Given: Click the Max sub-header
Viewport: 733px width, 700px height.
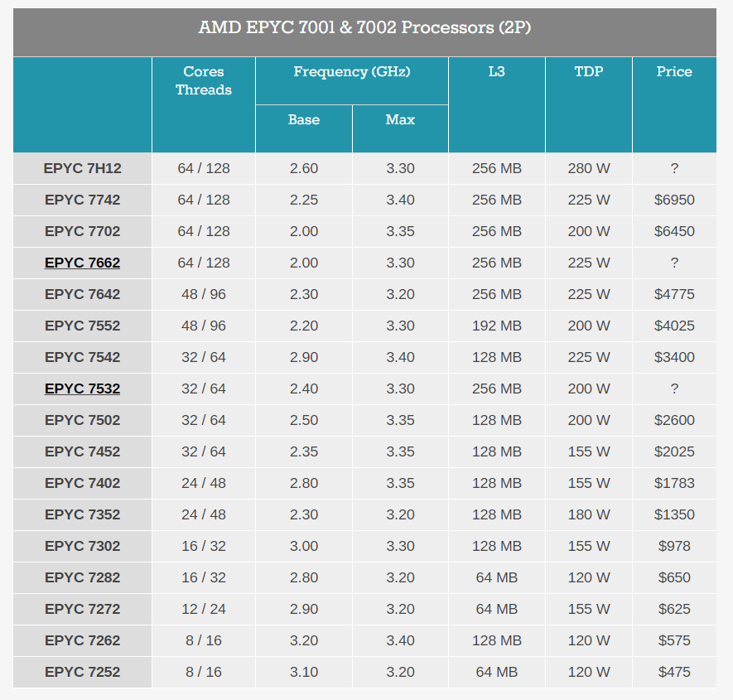Looking at the screenshot, I should (x=400, y=120).
